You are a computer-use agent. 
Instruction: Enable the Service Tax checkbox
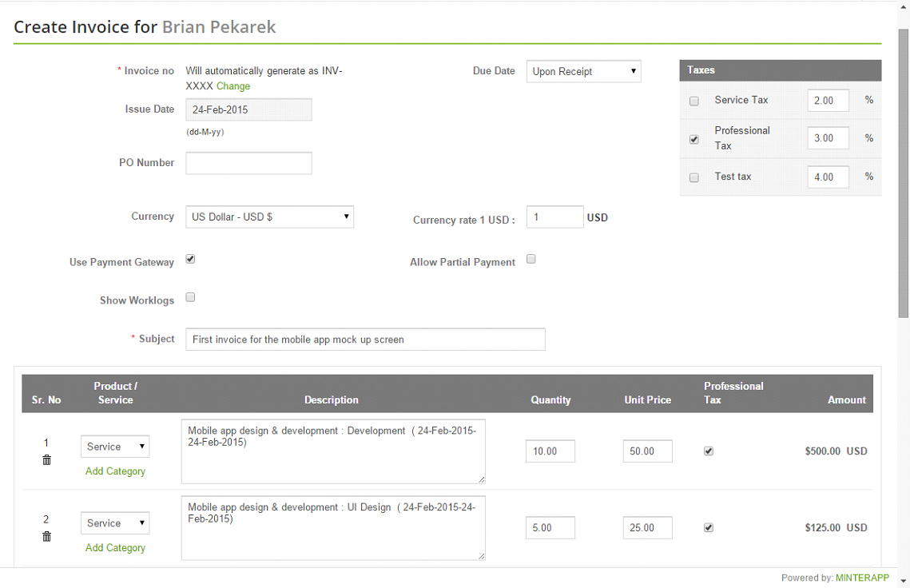(x=694, y=101)
